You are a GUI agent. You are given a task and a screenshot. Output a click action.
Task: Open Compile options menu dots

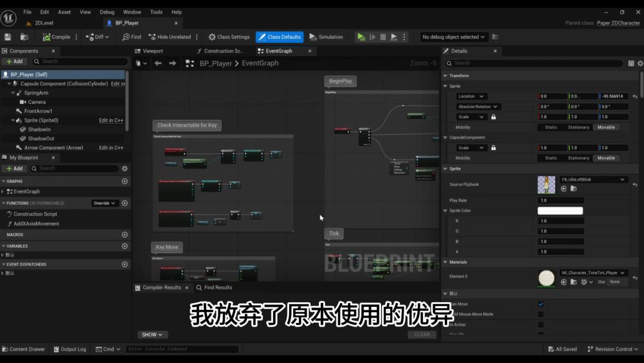tap(76, 37)
